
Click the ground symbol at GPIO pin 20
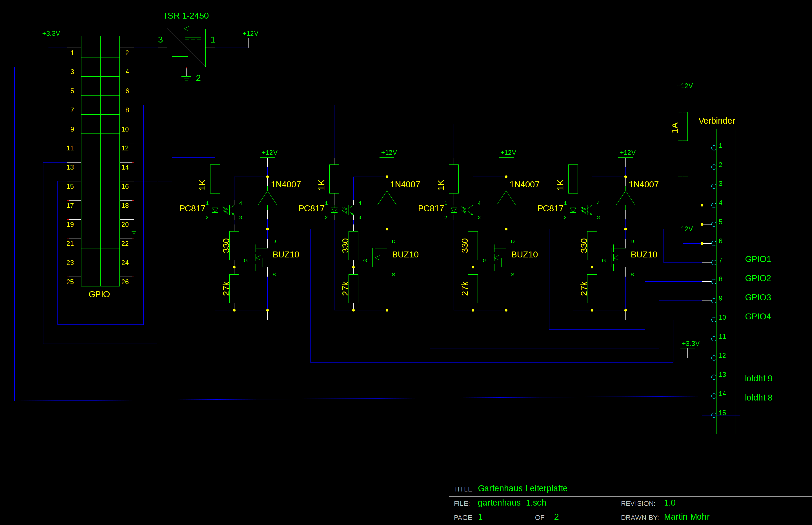coord(134,232)
